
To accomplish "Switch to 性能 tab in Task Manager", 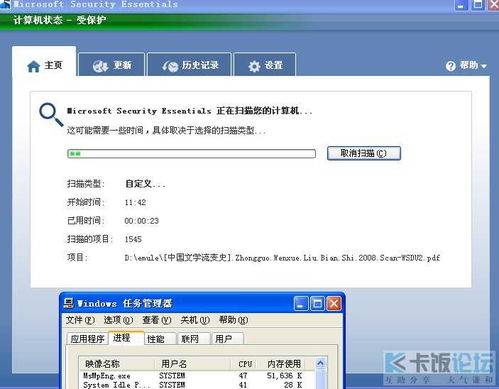I will point(160,339).
